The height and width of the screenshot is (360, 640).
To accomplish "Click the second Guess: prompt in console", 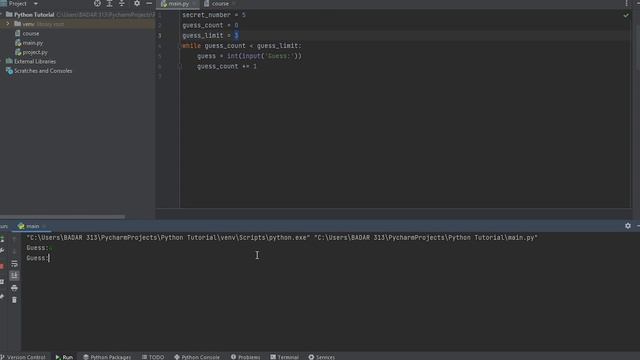I will click(x=37, y=258).
